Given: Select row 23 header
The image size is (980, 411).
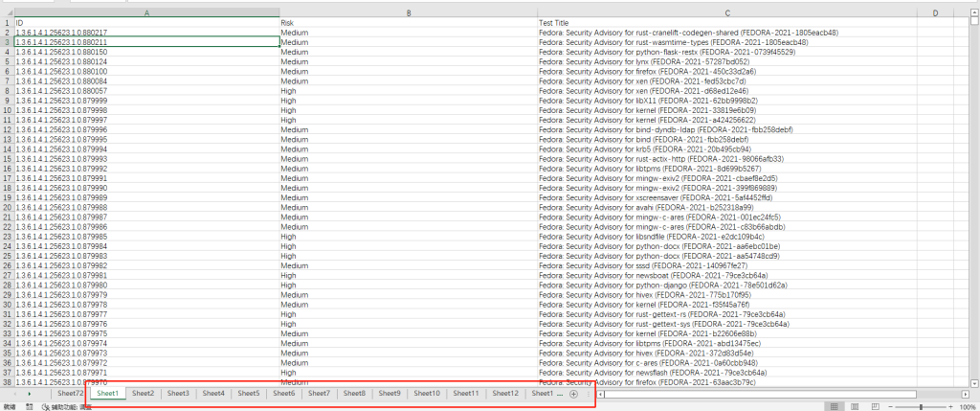Looking at the screenshot, I should coord(7,237).
